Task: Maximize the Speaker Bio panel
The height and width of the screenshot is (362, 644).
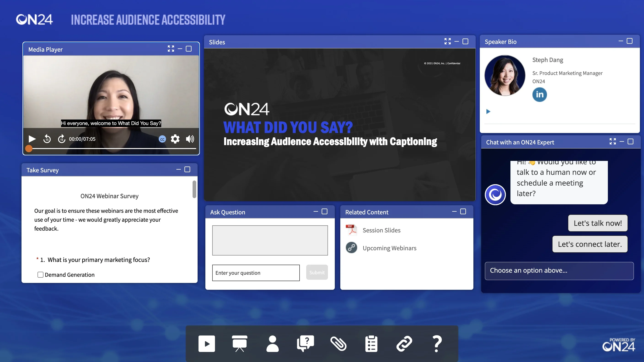Action: point(630,41)
